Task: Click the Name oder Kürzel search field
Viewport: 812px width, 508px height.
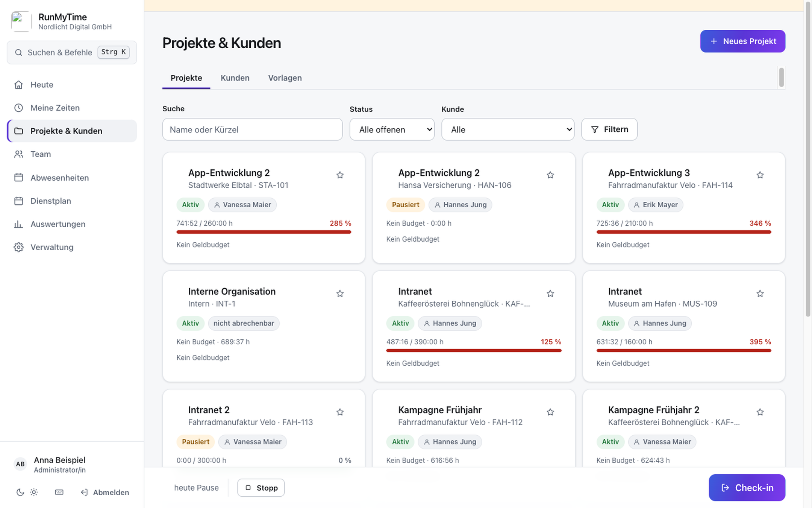Action: coord(253,129)
